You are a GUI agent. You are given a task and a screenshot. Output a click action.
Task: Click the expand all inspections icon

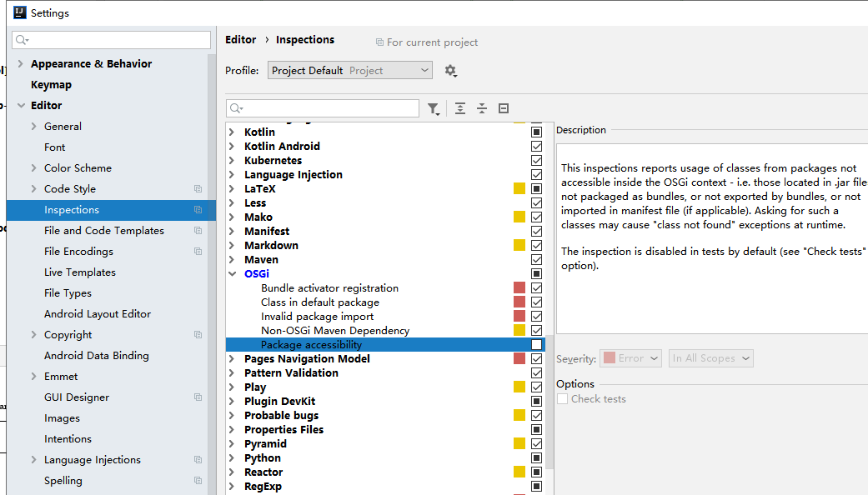[x=460, y=108]
